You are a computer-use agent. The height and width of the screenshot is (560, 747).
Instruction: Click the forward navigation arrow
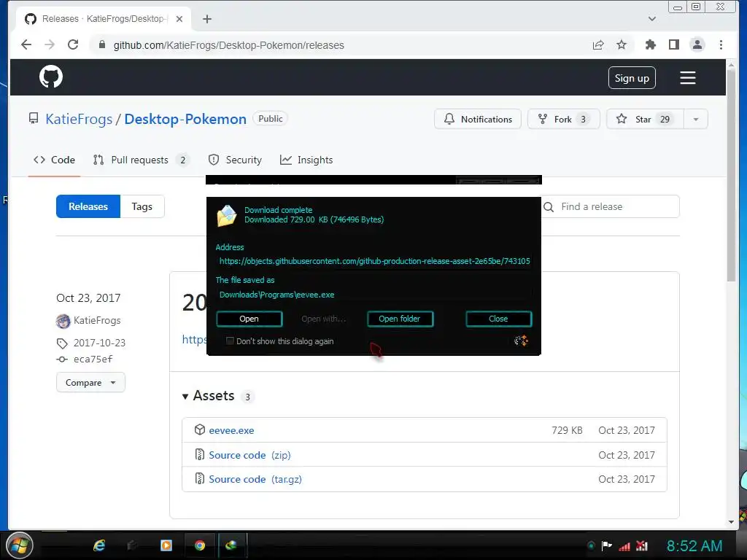(x=50, y=44)
